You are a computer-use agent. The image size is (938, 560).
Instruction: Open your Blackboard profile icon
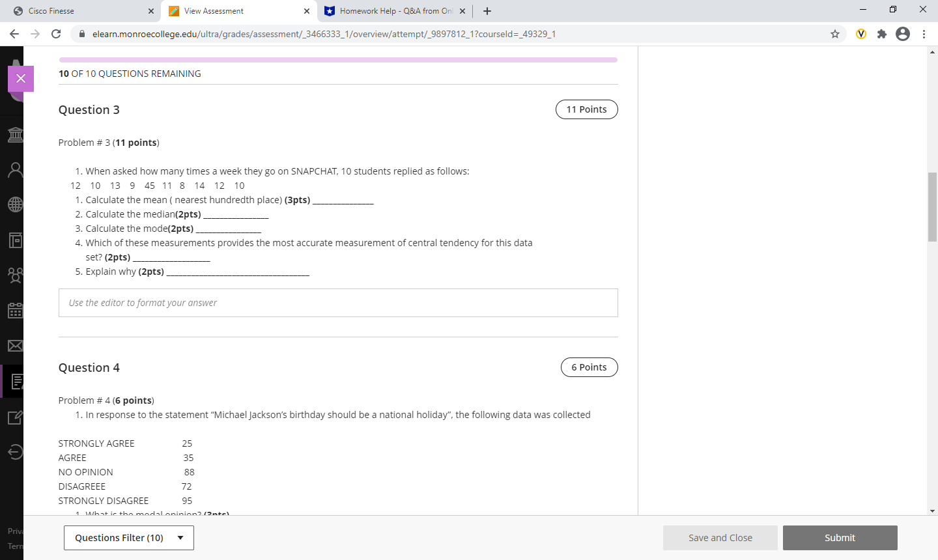point(14,170)
